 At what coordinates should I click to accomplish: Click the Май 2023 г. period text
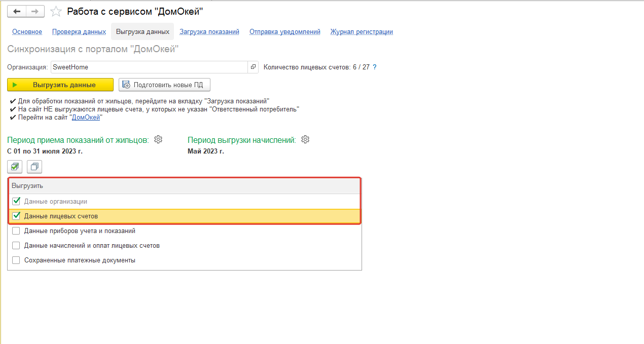tap(206, 151)
